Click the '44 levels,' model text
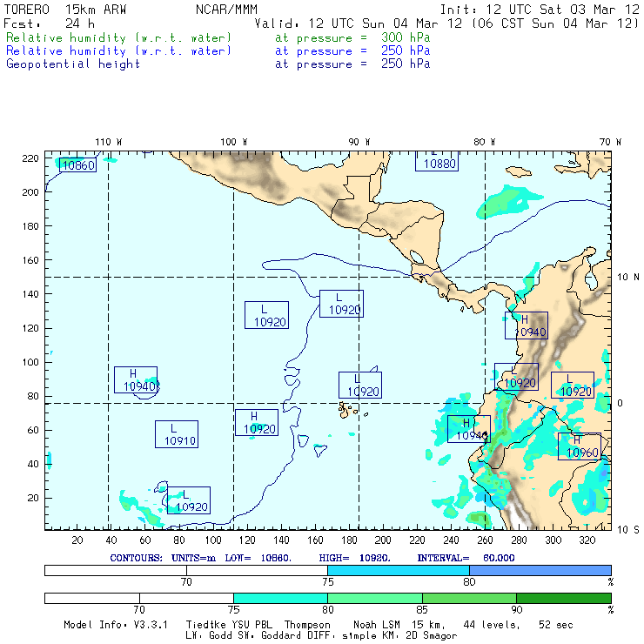 (x=492, y=625)
